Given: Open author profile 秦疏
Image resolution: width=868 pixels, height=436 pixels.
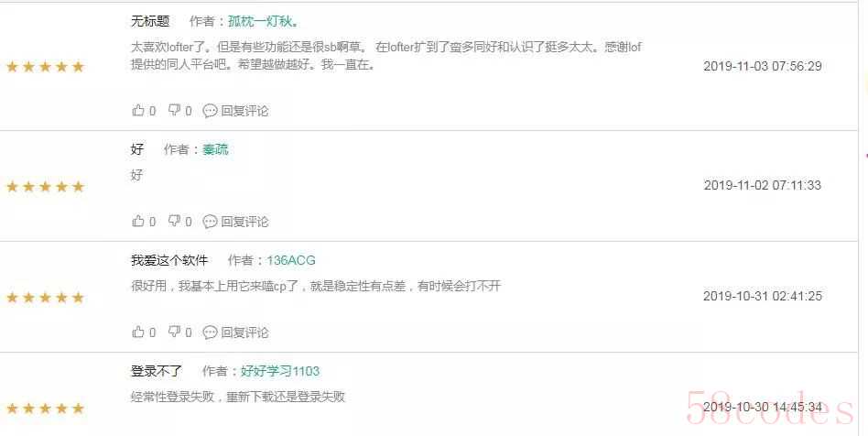Looking at the screenshot, I should pyautogui.click(x=215, y=149).
